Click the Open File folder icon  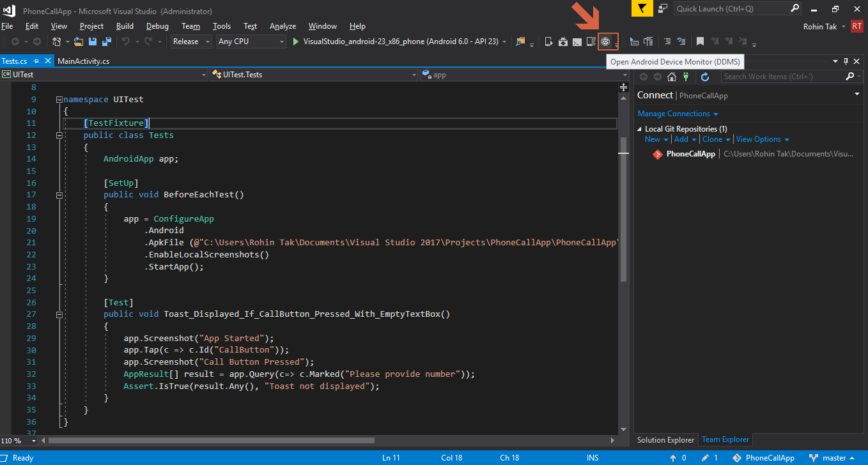point(79,42)
